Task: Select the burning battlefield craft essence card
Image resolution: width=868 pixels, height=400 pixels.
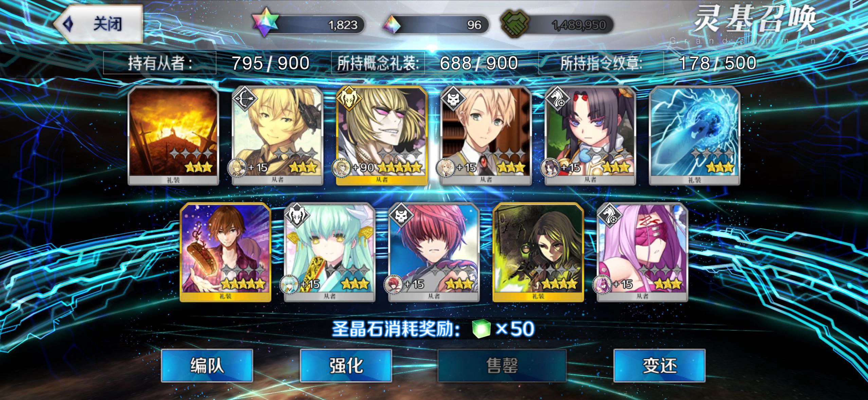Action: pyautogui.click(x=174, y=136)
